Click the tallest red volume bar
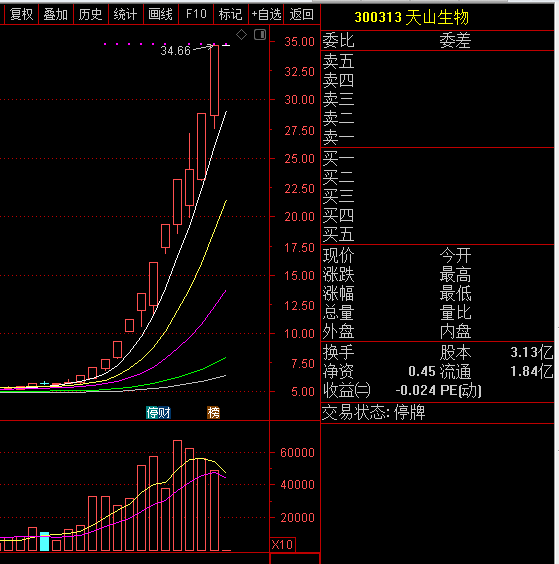The width and height of the screenshot is (559, 564). click(177, 495)
